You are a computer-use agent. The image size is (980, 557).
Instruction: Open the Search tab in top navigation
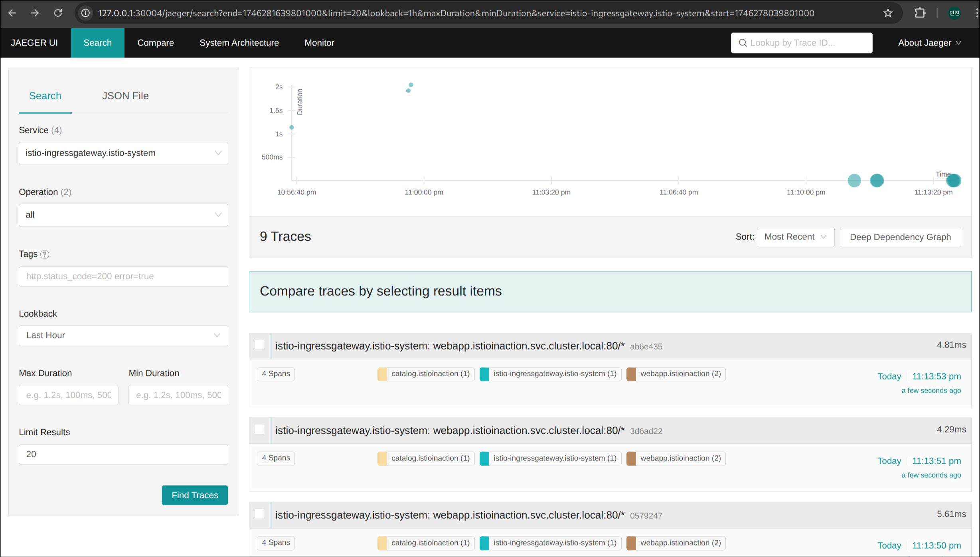click(x=97, y=43)
